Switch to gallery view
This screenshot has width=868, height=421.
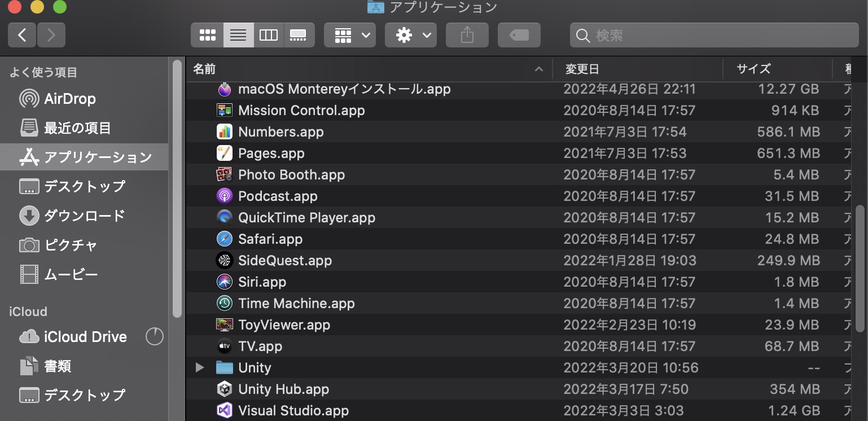point(299,35)
